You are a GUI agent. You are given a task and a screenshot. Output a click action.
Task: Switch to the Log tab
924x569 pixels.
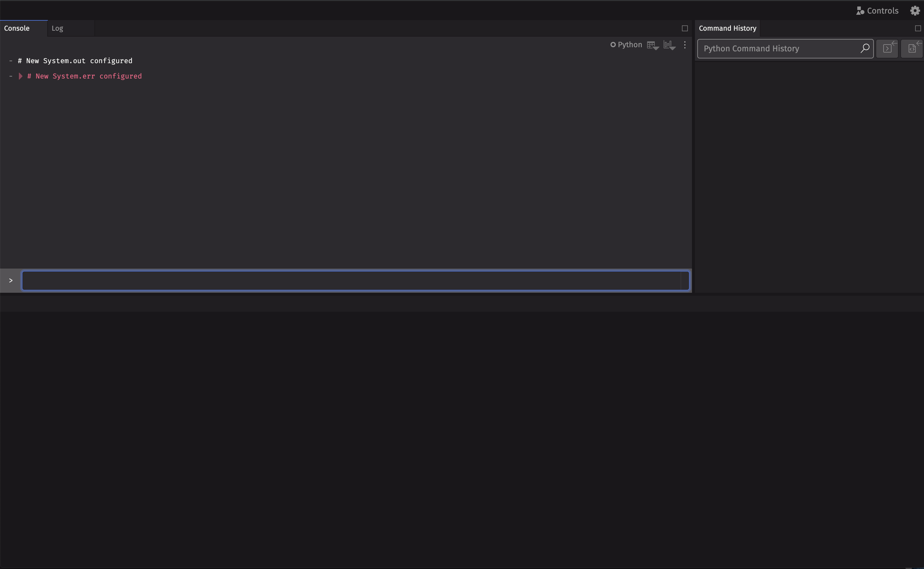[x=57, y=28]
